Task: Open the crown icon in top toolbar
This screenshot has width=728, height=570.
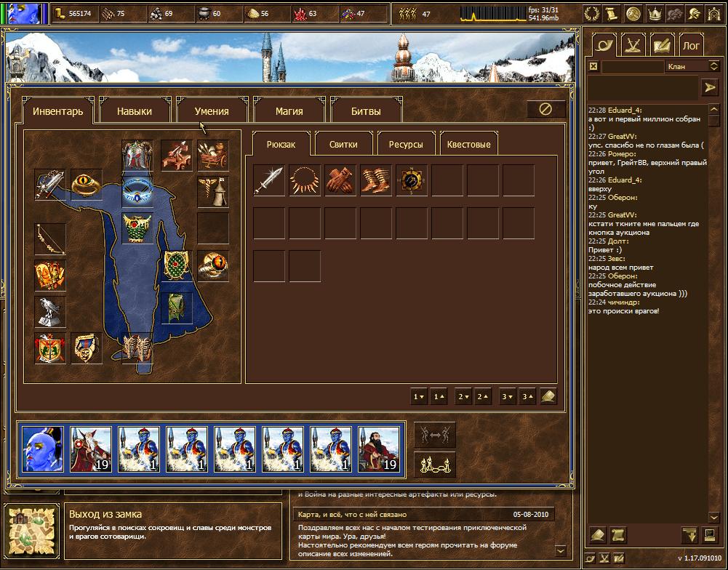Action: (655, 14)
